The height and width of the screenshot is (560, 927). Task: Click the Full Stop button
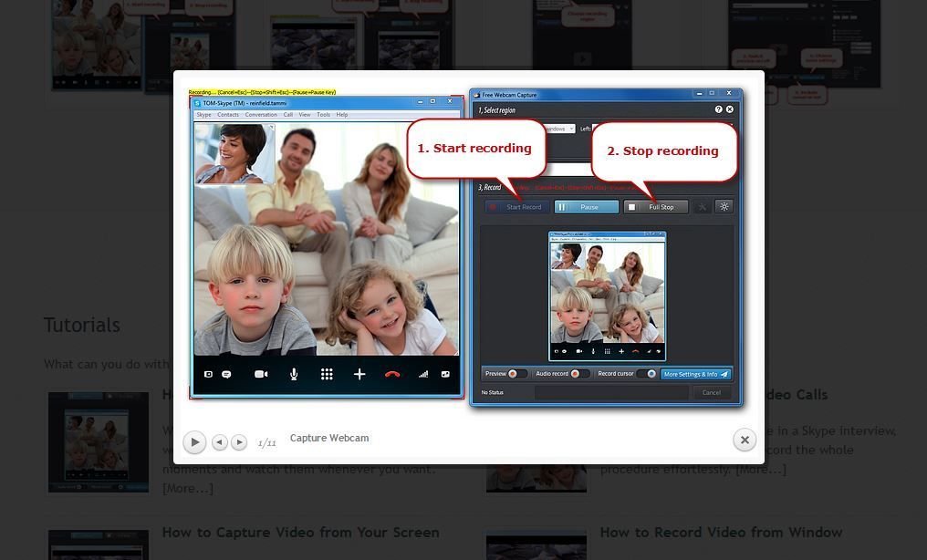click(x=656, y=207)
